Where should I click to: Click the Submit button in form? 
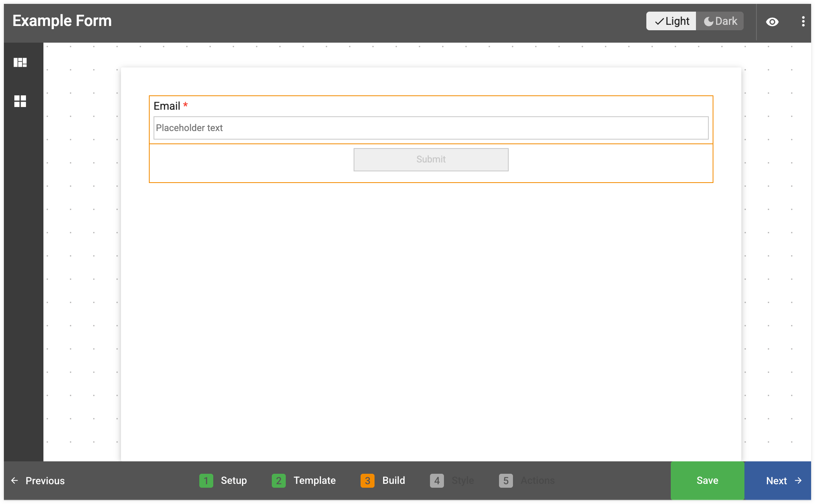point(431,159)
